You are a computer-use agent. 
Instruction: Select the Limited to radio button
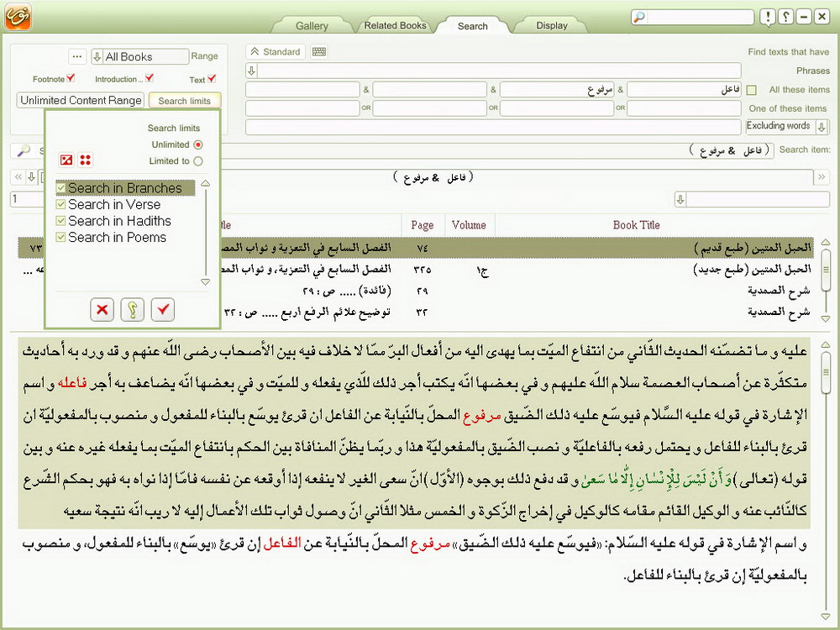click(x=198, y=160)
